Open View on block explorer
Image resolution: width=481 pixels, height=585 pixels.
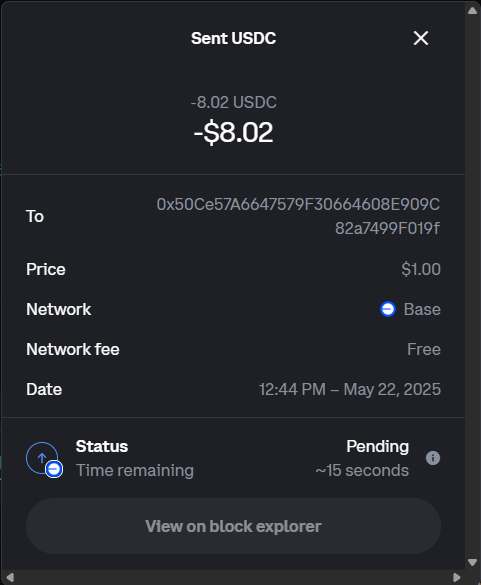(x=233, y=526)
